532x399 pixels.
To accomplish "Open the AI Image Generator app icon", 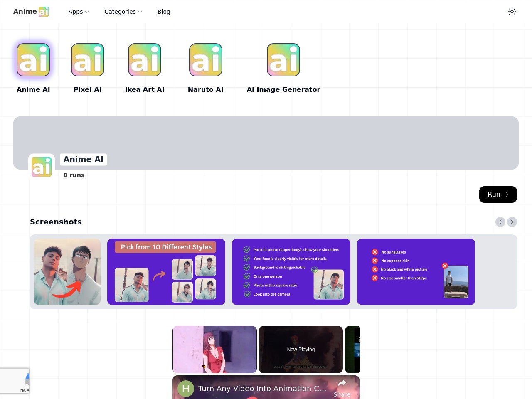I will pos(283,59).
